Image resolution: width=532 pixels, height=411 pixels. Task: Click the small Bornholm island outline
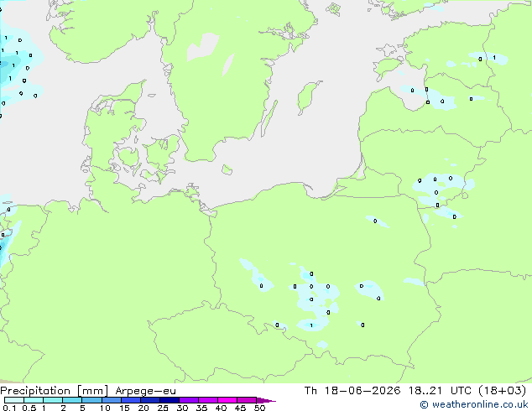tap(227, 169)
